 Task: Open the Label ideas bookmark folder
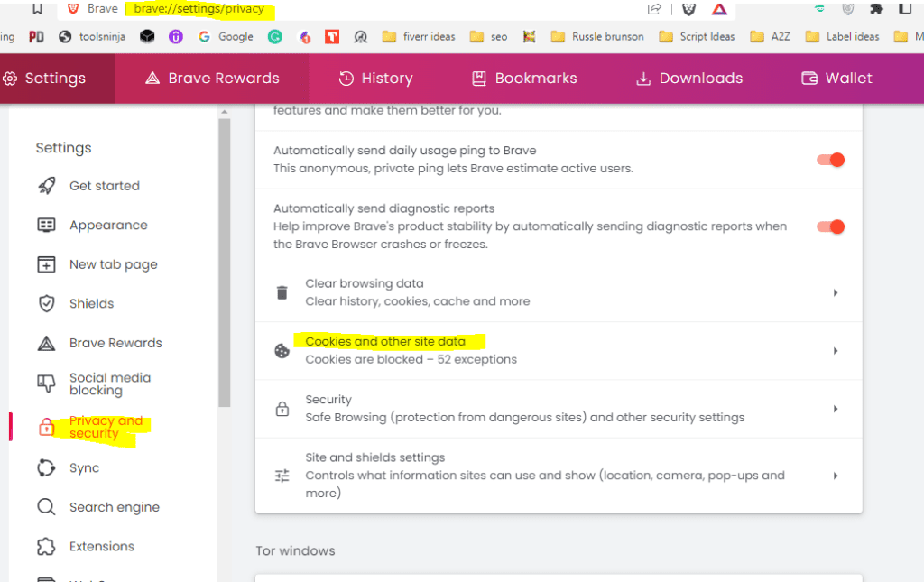(x=842, y=36)
